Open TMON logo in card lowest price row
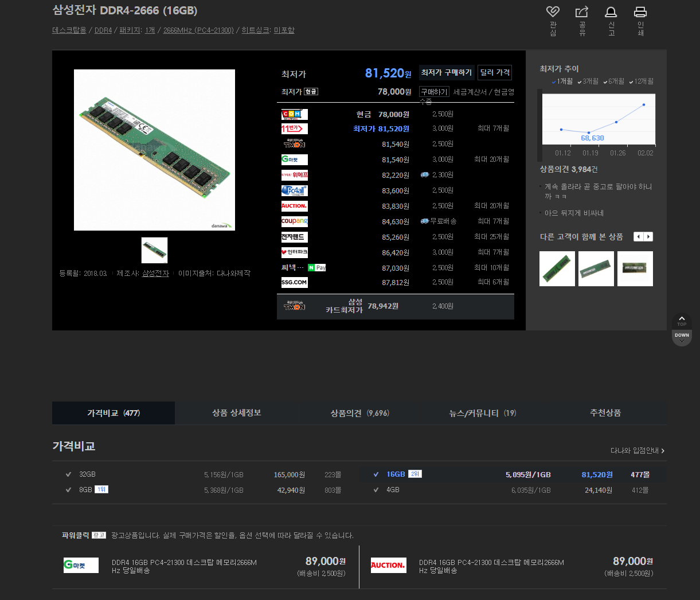Image resolution: width=700 pixels, height=600 pixels. pyautogui.click(x=295, y=306)
